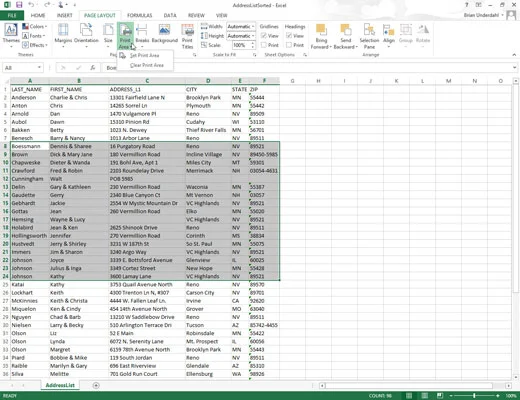Screen dimensions: 520x400
Task: Open the Selection Pane icon
Action: (x=369, y=36)
